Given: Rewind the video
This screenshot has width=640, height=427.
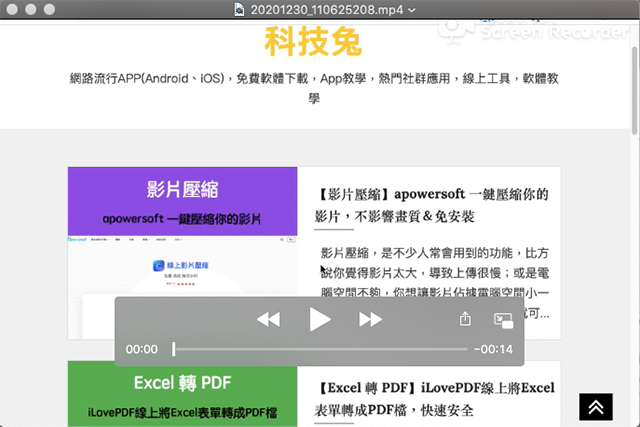Looking at the screenshot, I should pos(269,319).
